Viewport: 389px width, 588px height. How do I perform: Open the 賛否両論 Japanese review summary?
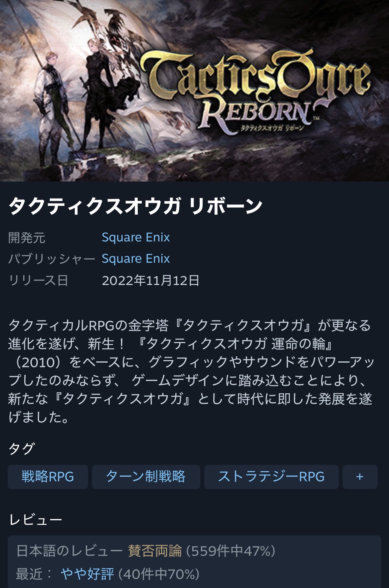(155, 551)
